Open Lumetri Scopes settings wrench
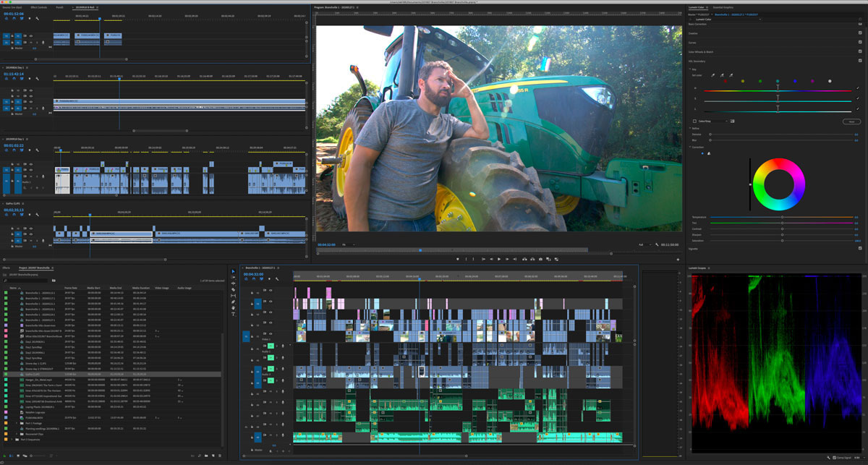The height and width of the screenshot is (465, 868). click(830, 458)
